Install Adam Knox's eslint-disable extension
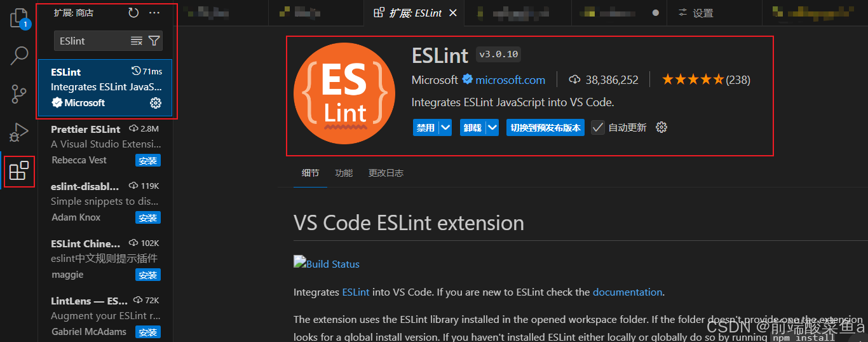 pyautogui.click(x=148, y=218)
